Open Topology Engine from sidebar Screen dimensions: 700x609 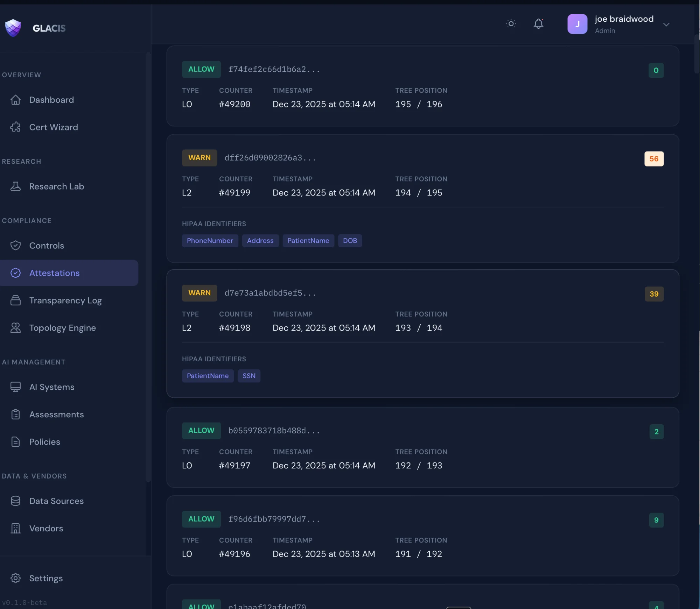pyautogui.click(x=62, y=328)
